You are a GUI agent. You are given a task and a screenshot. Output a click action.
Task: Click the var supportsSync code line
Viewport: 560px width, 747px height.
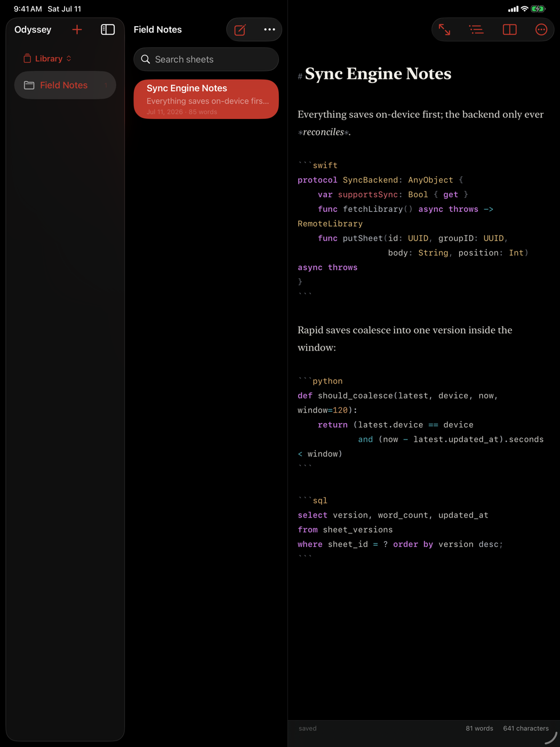393,195
